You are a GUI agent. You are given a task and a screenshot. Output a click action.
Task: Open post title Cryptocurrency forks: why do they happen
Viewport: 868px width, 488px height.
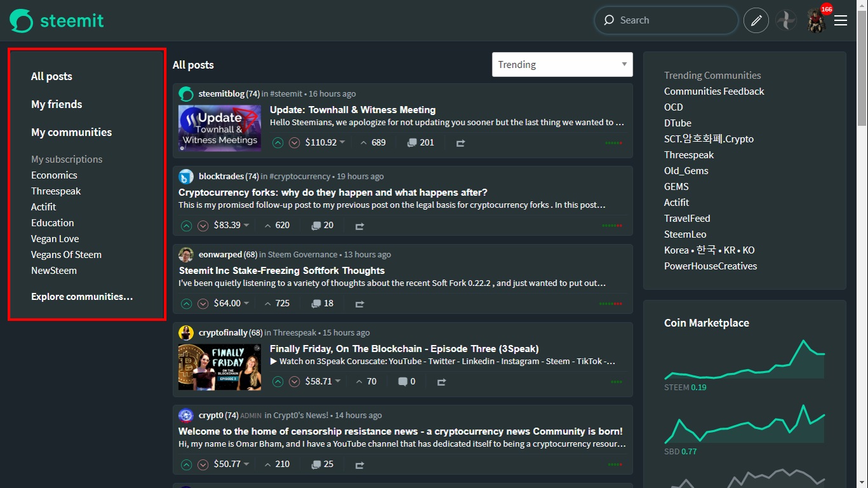click(x=333, y=192)
